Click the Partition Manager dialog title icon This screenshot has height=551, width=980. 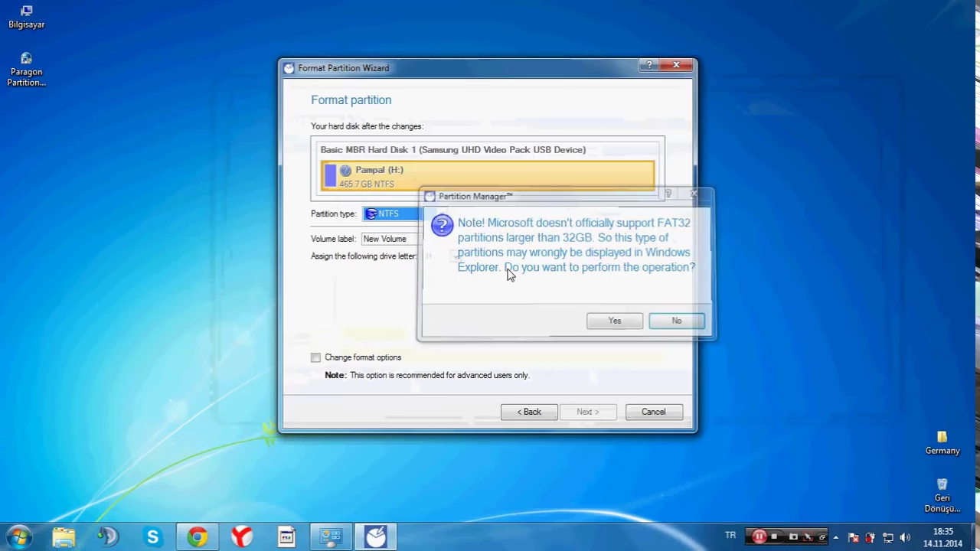430,197
